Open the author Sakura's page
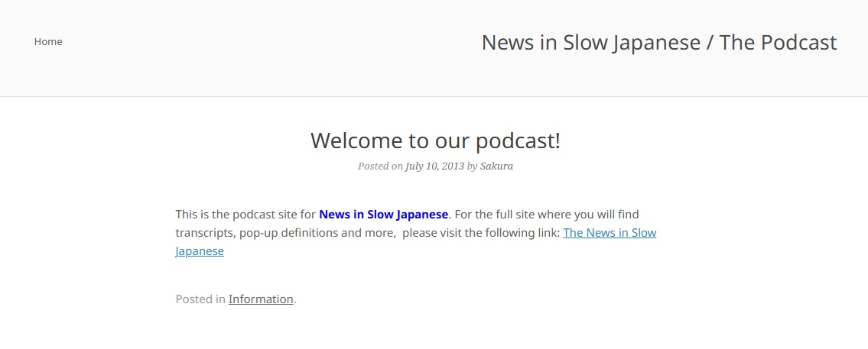Screen dimensions: 868x349 [x=496, y=166]
